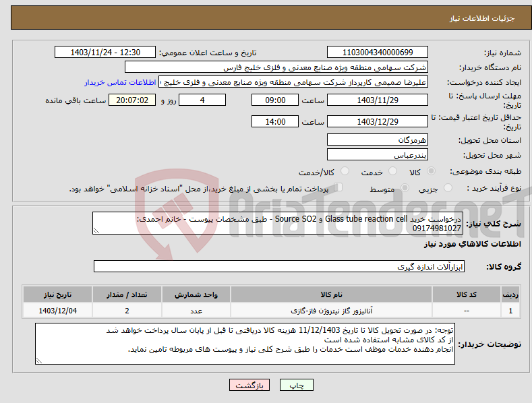This screenshot has height=403, width=532.
Task: Click the delivery city field بندرعباس
Action: click(378, 155)
